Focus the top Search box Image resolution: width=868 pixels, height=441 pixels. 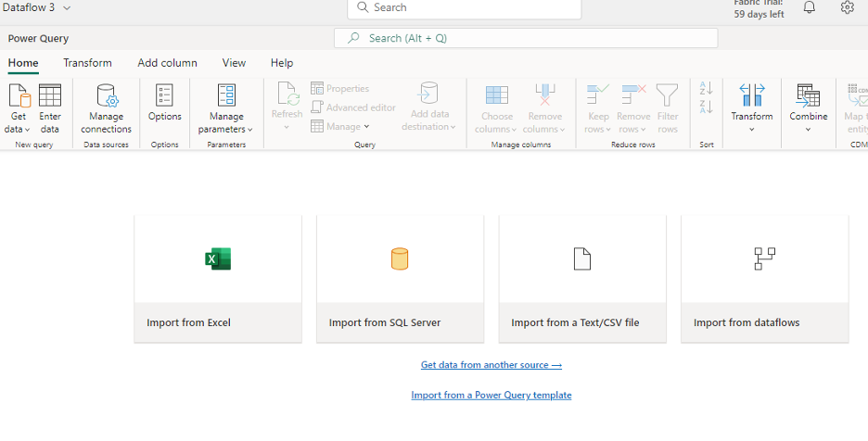click(464, 7)
